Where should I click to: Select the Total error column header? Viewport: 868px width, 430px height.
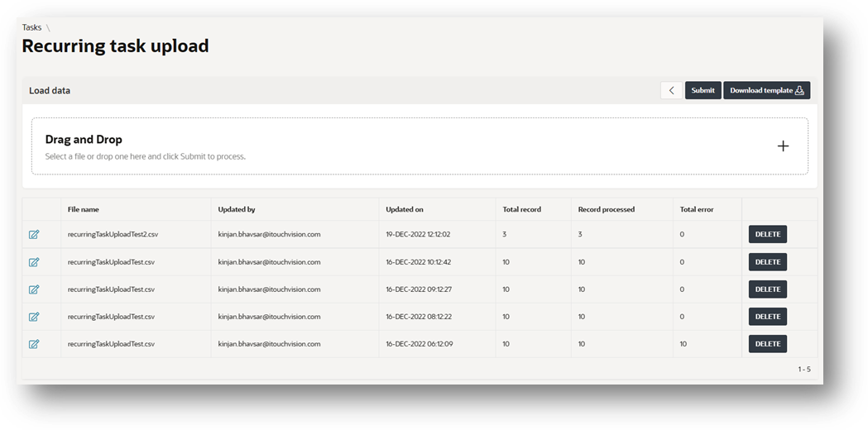click(x=697, y=210)
